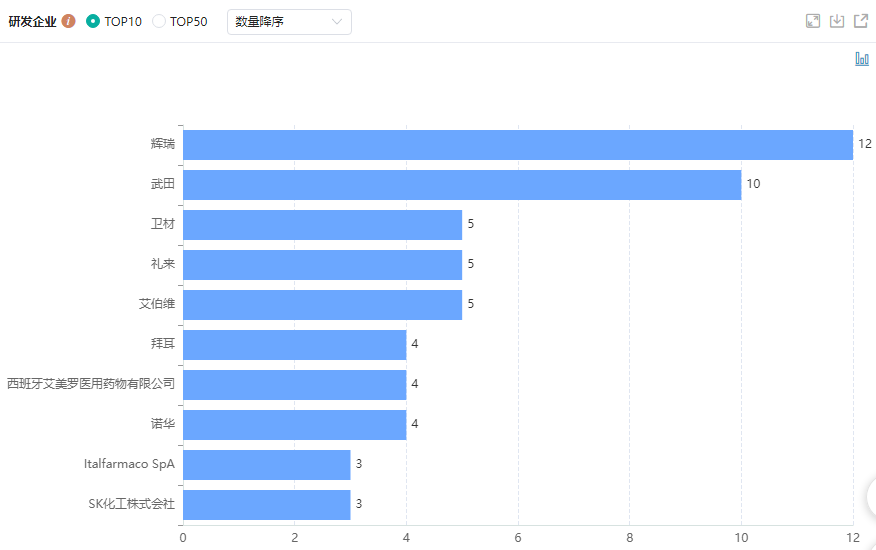Select the 卫材 bar

click(322, 225)
